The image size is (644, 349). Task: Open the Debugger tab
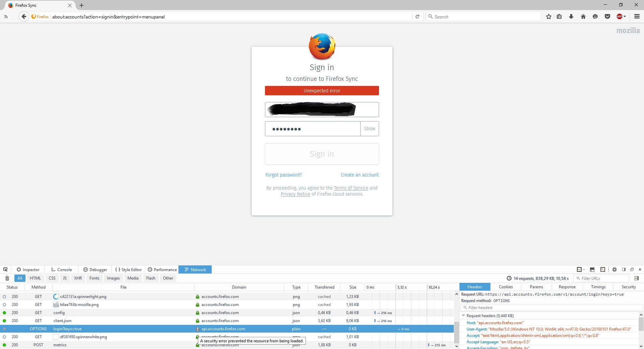tap(95, 269)
